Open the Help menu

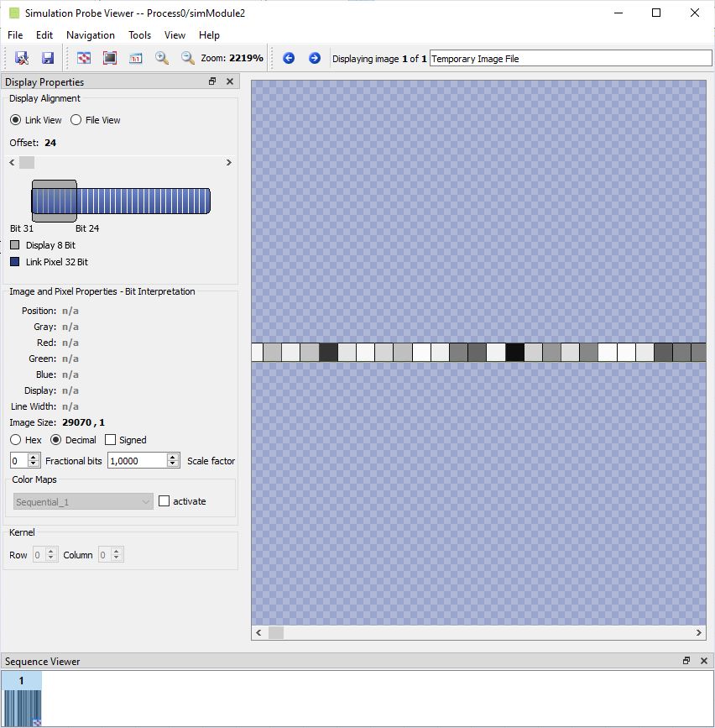(x=209, y=34)
